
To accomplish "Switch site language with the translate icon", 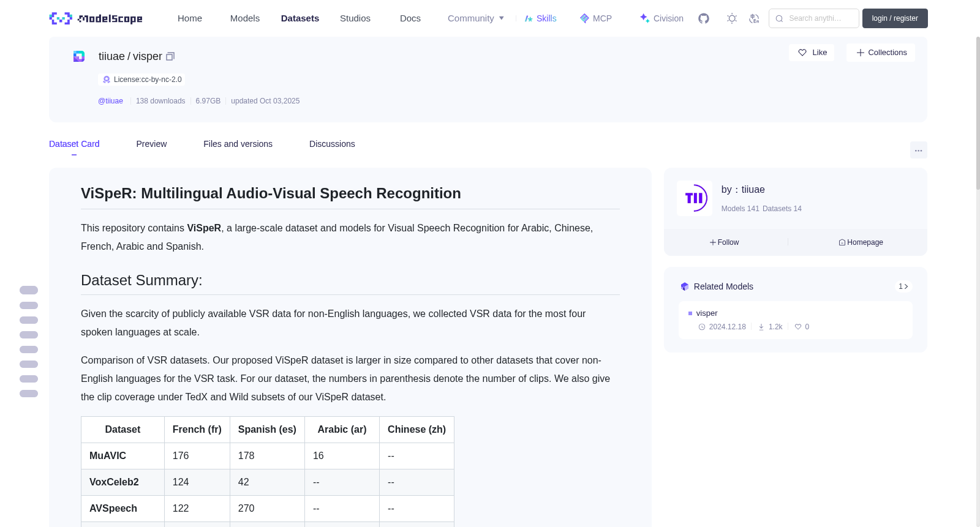I will coord(754,18).
